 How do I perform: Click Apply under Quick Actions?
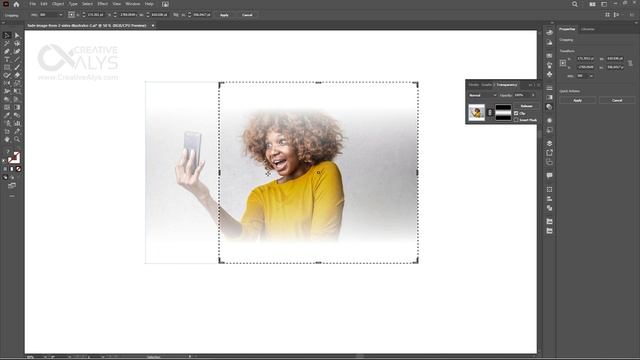(578, 100)
